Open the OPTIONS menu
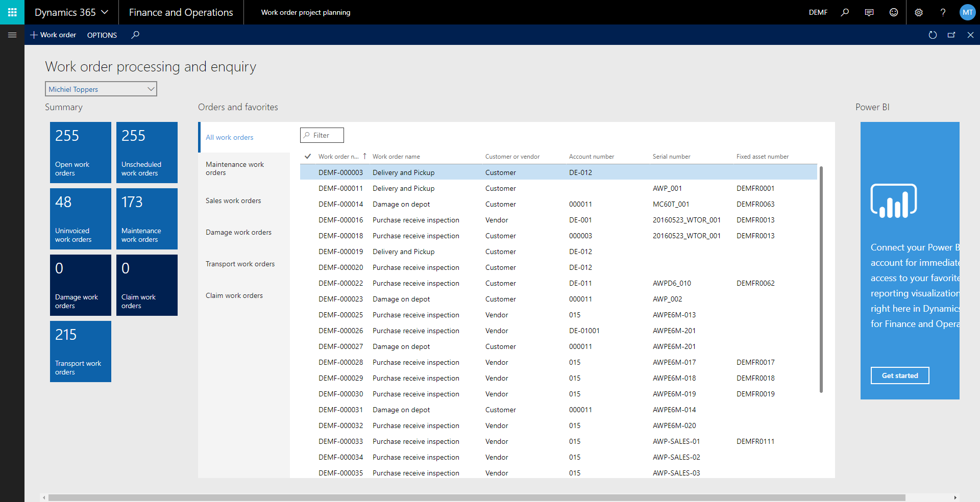980x502 pixels. click(x=102, y=35)
